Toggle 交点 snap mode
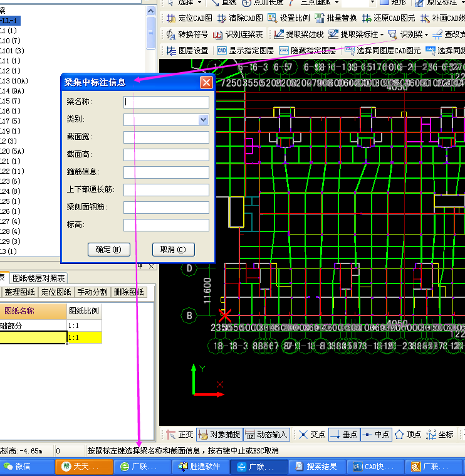Image resolution: width=465 pixels, height=476 pixels. (x=312, y=435)
